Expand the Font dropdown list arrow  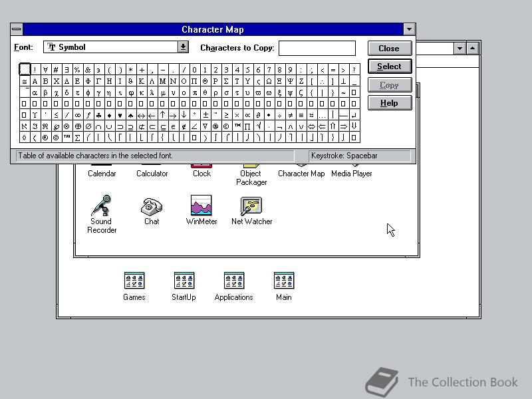coord(184,47)
